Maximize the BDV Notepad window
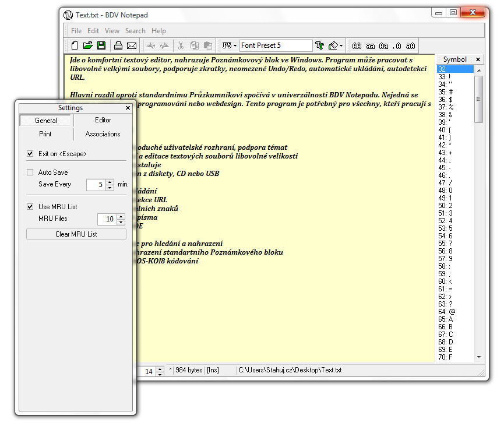 click(453, 12)
